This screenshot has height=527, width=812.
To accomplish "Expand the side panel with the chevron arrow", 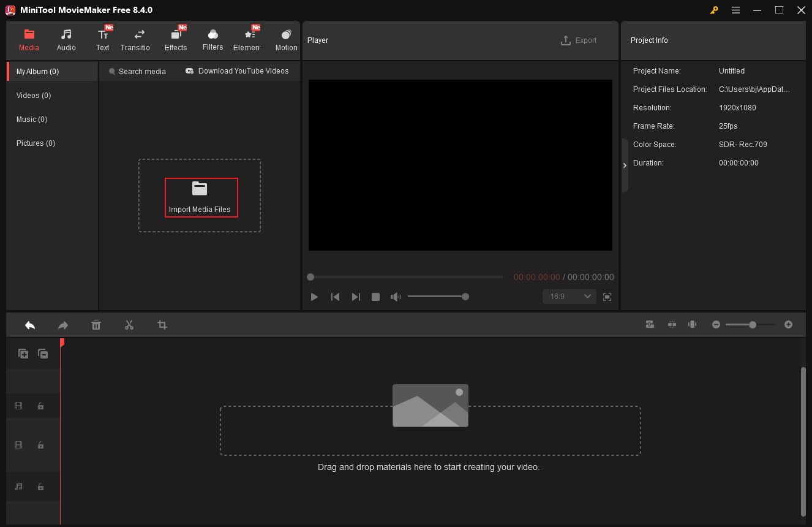I will (x=625, y=165).
